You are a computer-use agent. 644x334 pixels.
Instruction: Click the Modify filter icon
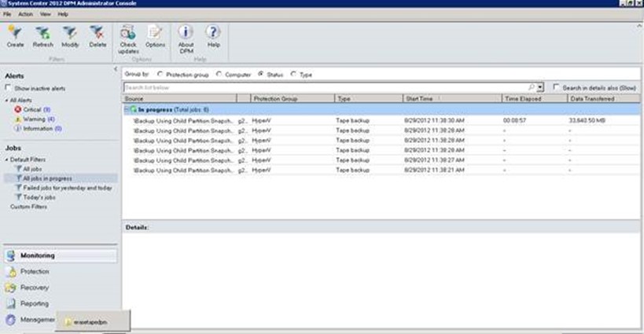coord(70,32)
